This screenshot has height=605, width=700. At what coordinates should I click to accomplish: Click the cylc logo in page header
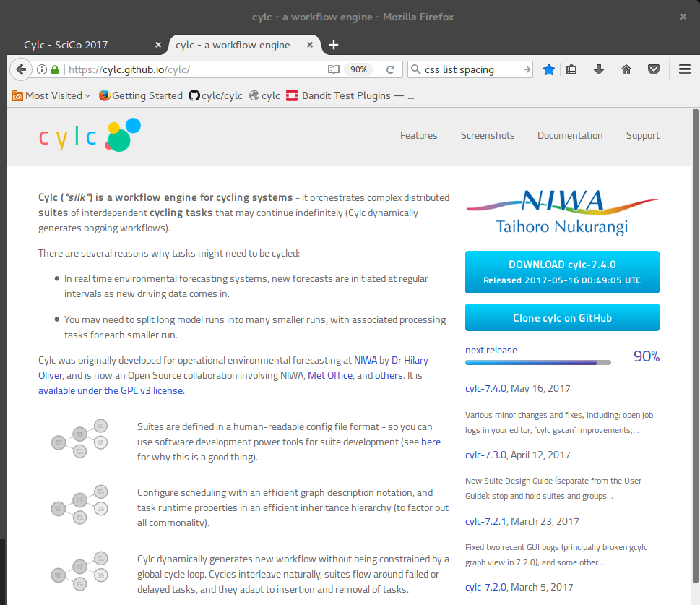coord(90,135)
